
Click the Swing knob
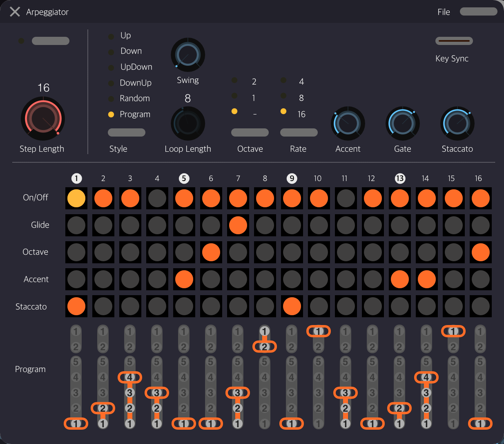pos(187,55)
